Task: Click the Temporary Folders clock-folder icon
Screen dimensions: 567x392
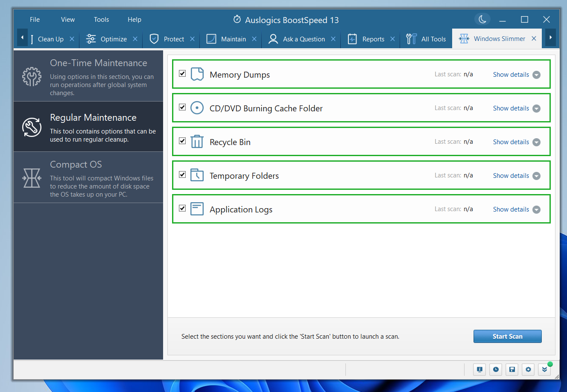Action: [197, 175]
